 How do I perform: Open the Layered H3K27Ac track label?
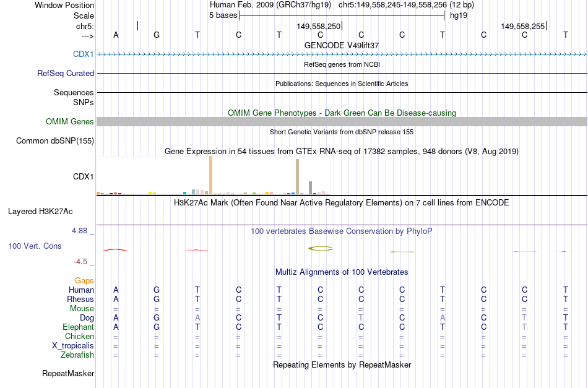40,212
